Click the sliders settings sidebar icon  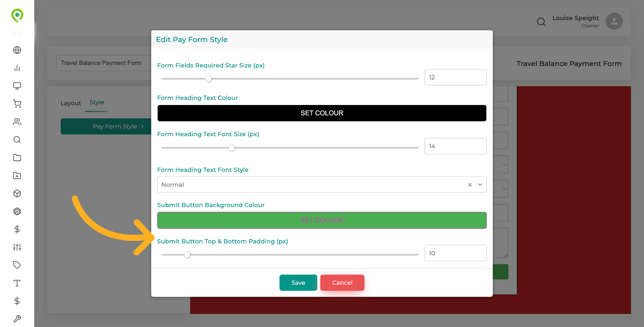point(17,247)
